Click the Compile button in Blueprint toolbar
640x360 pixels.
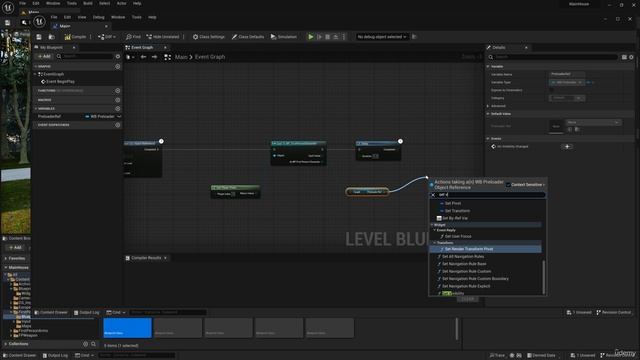76,37
